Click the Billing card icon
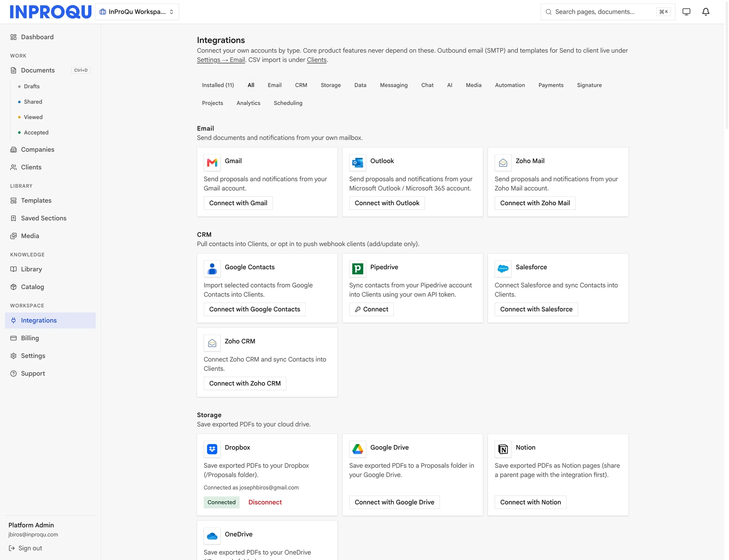The height and width of the screenshot is (560, 729). pos(13,338)
